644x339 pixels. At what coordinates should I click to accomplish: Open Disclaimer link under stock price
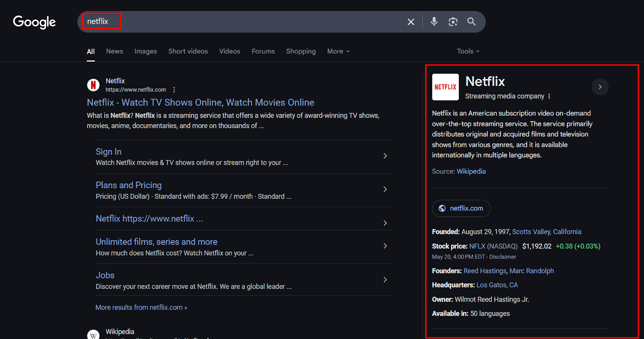click(x=503, y=257)
